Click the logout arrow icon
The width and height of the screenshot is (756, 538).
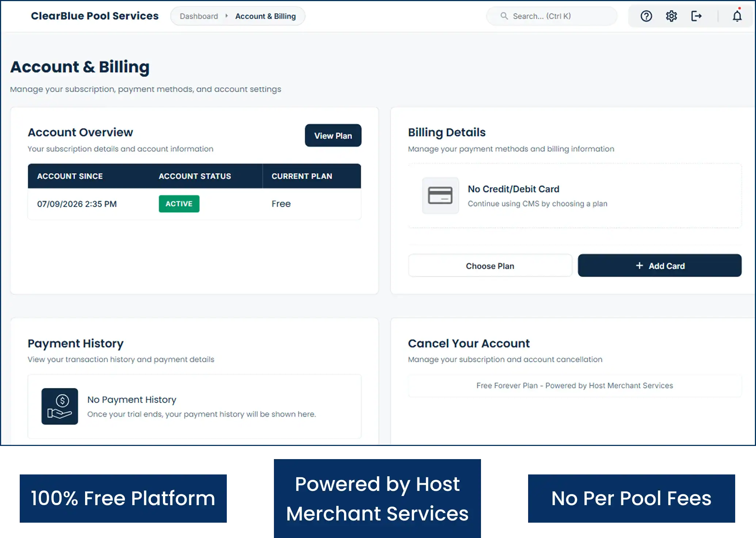pos(696,16)
